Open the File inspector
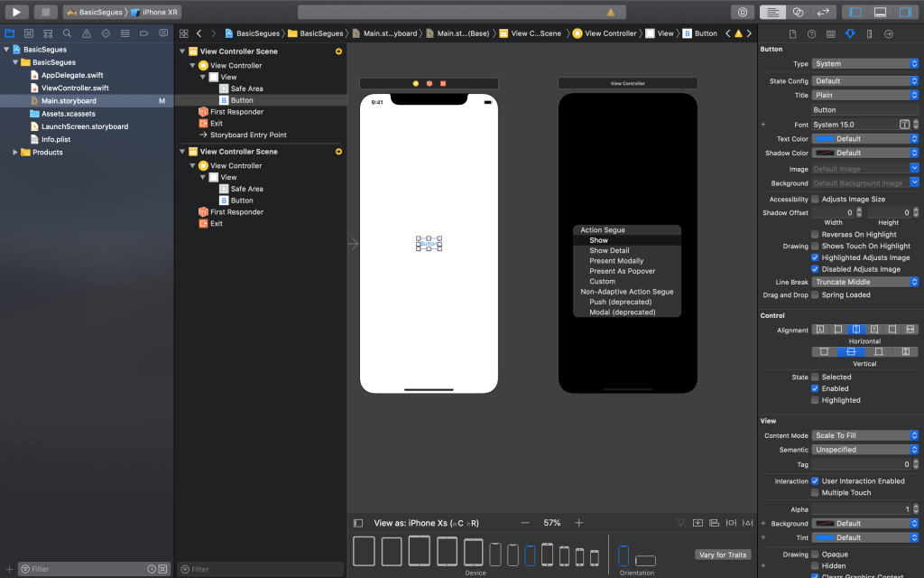Image resolution: width=924 pixels, height=578 pixels. (x=792, y=34)
